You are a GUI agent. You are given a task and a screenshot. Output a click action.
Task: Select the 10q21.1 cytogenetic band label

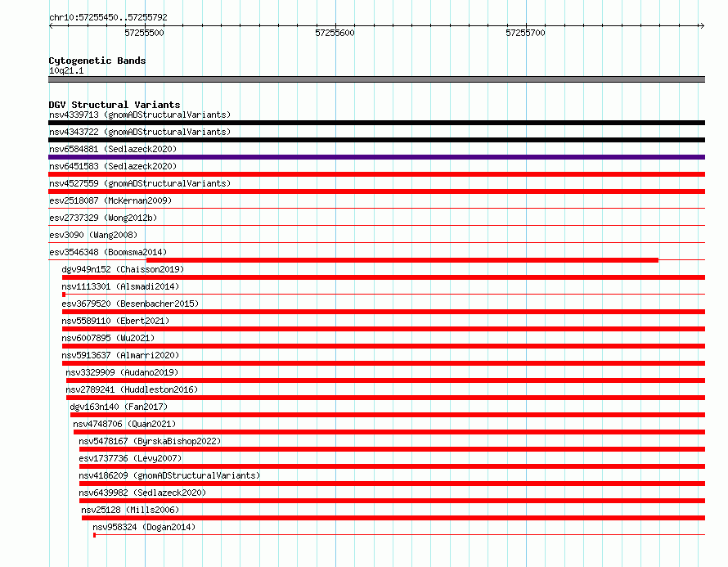click(66, 70)
